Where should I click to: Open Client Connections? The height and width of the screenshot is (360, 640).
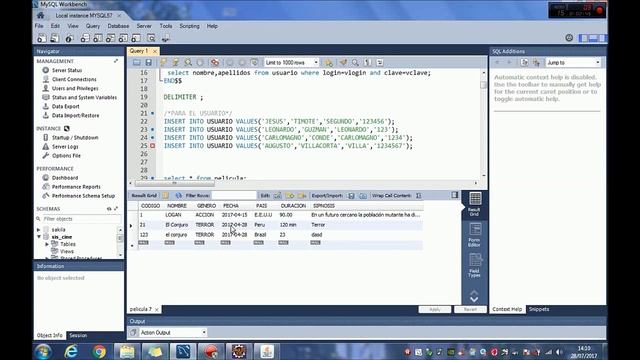(x=74, y=79)
